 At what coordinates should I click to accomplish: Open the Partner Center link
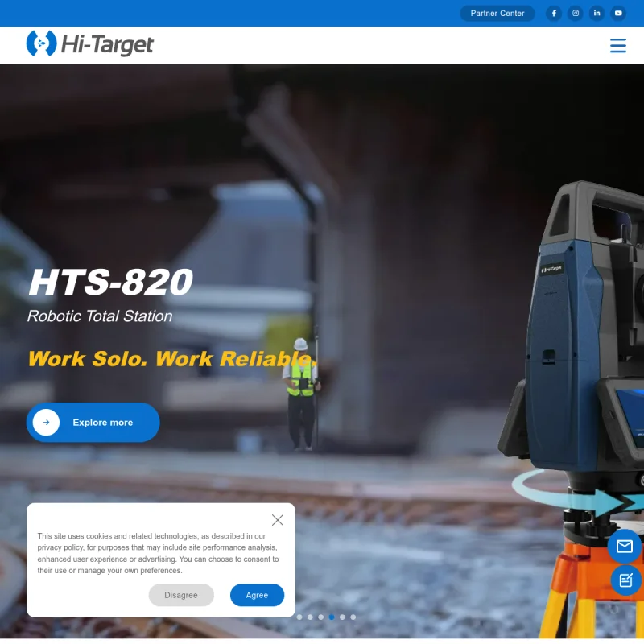click(x=497, y=14)
